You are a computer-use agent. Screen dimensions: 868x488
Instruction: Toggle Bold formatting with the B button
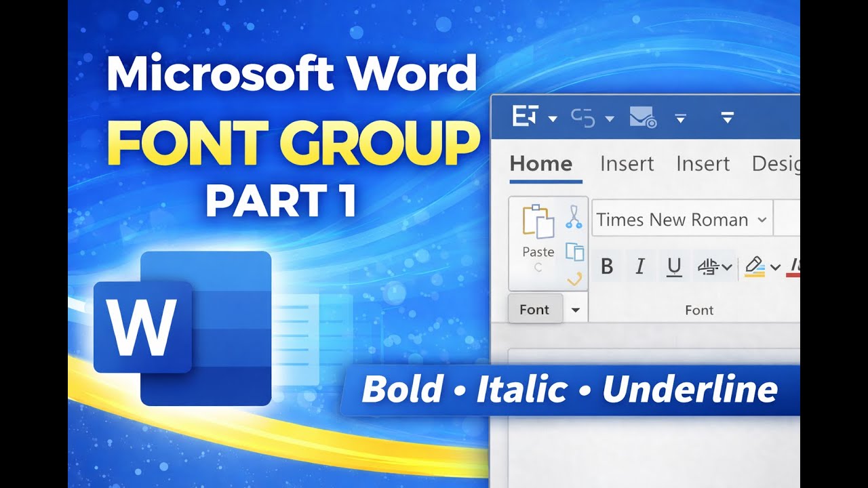point(607,267)
